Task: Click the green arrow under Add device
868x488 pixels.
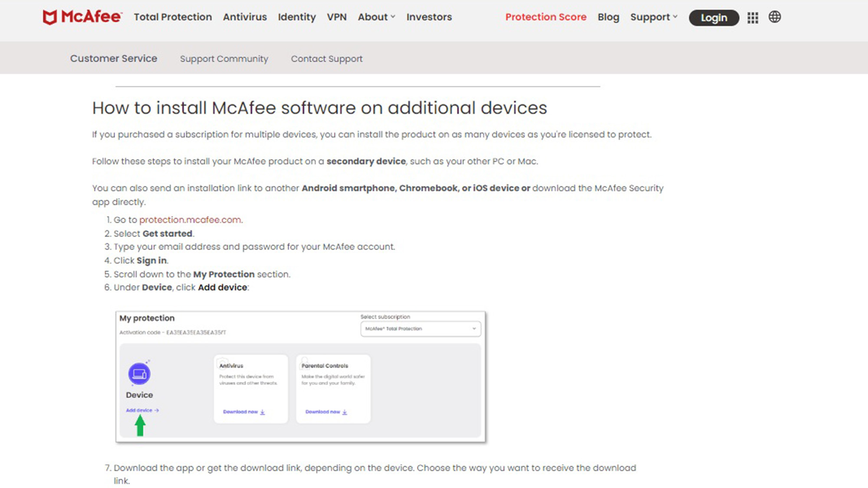Action: [140, 426]
